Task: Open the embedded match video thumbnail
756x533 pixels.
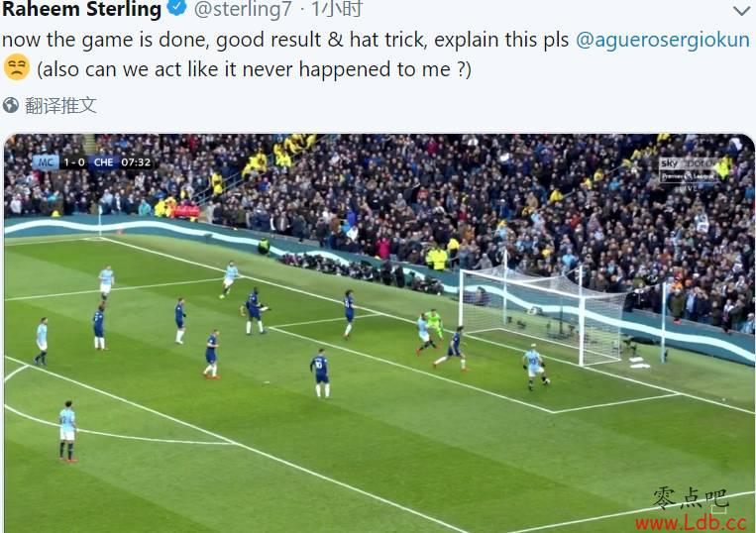Action: [x=378, y=333]
